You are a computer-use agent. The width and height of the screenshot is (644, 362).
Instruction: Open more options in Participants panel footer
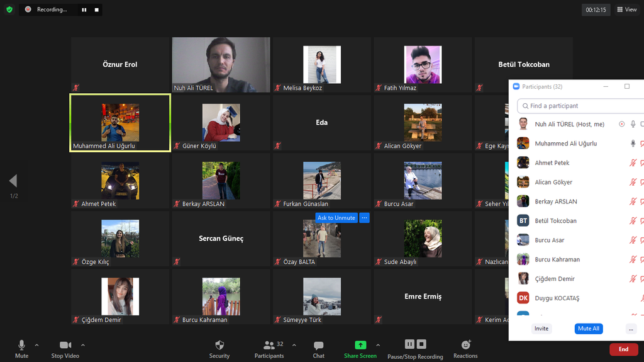[x=631, y=328]
